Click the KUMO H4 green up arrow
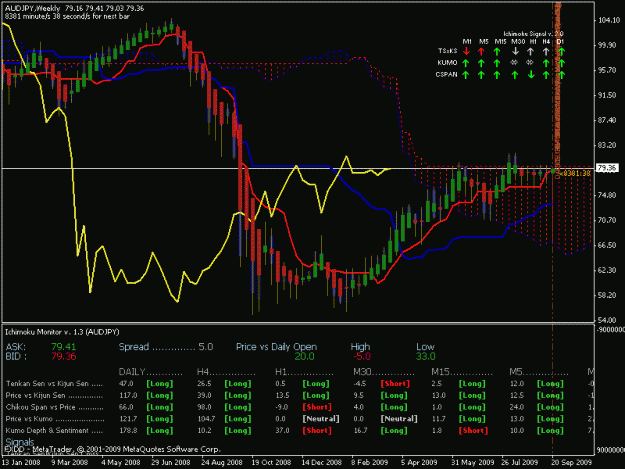 (546, 63)
